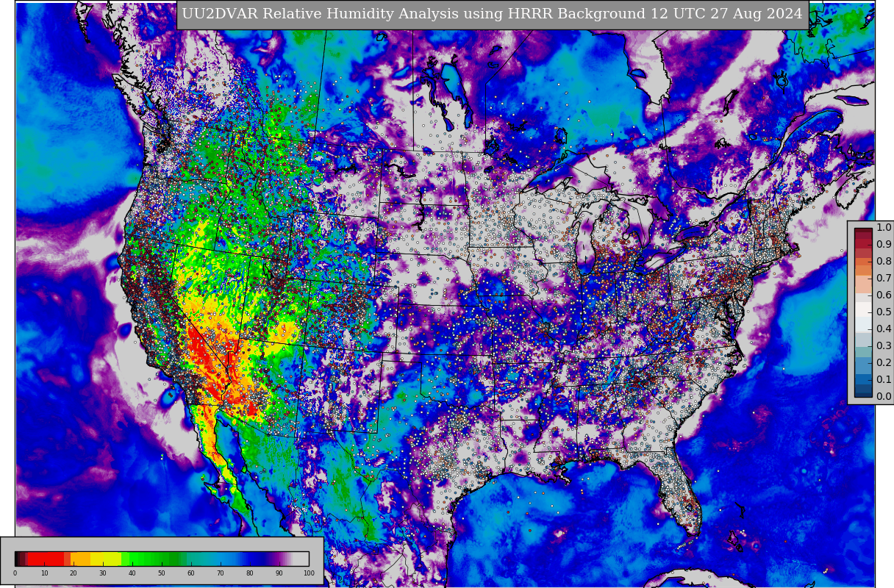This screenshot has height=588, width=894.
Task: Click the "0.6" label on the vertical colorbar
Action: tap(884, 295)
